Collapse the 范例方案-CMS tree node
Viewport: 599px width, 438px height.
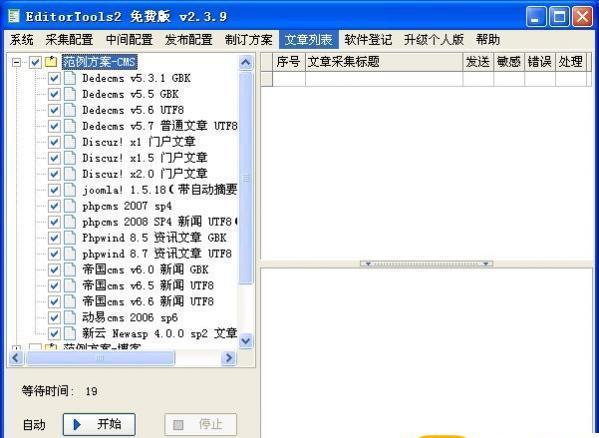tap(16, 62)
